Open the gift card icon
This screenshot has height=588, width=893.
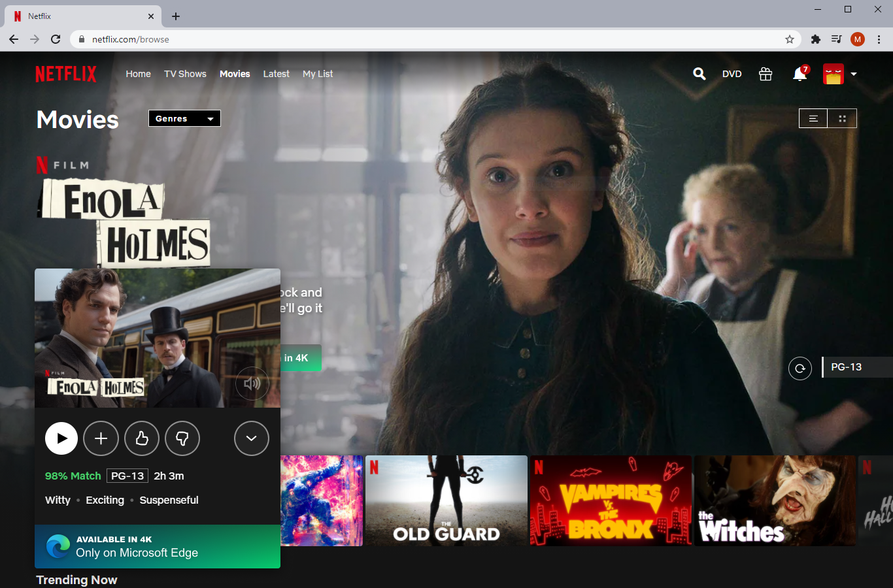(766, 74)
